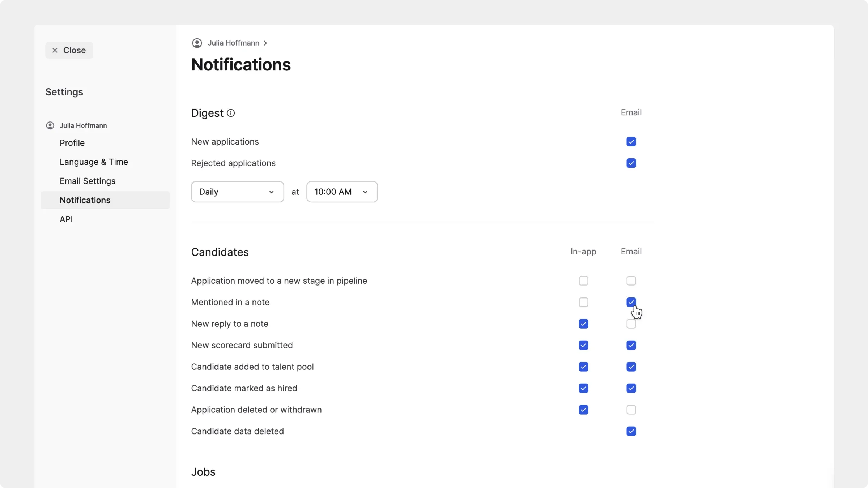Uncheck New applications email digest
Image resolution: width=868 pixels, height=488 pixels.
(631, 142)
